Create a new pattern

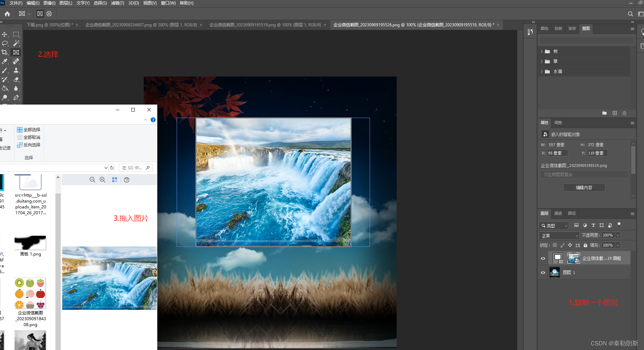pos(615,113)
